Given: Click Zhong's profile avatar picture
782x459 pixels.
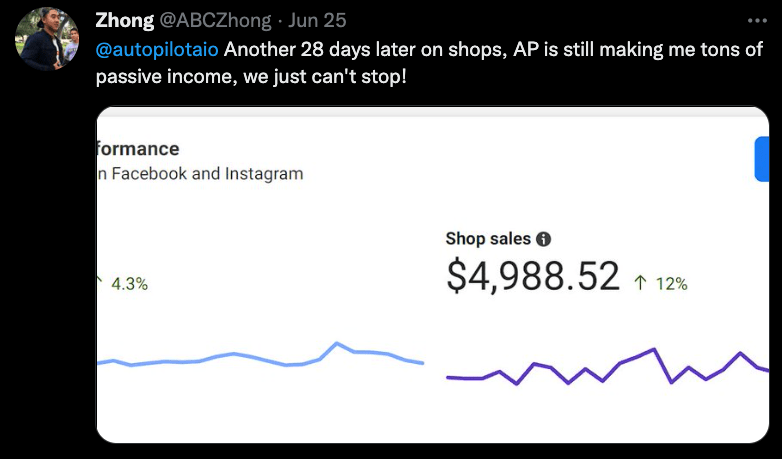Looking at the screenshot, I should [x=47, y=39].
